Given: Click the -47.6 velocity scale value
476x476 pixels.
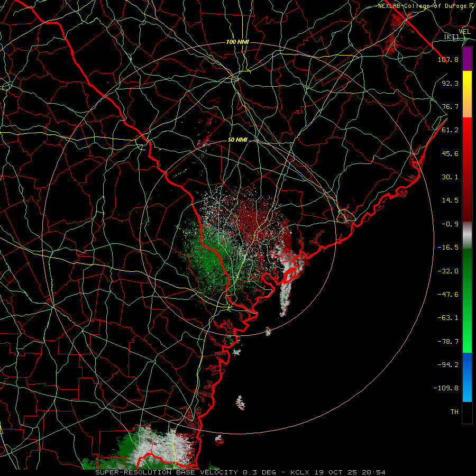Looking at the screenshot, I should pos(448,295).
